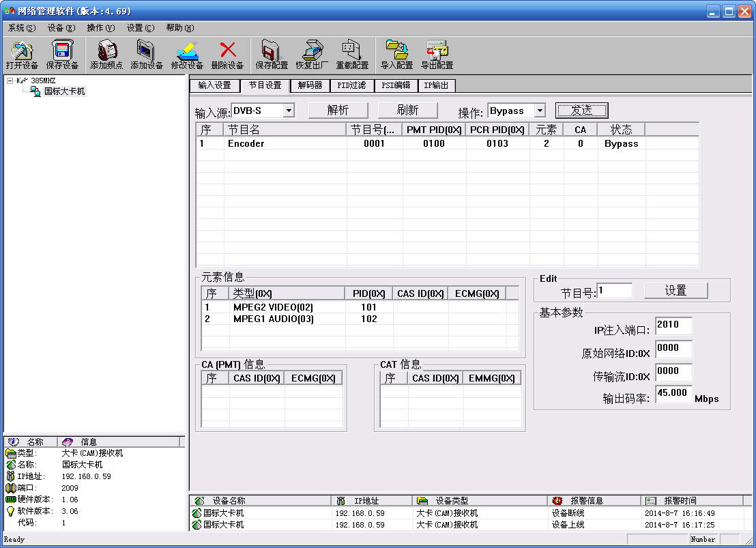This screenshot has width=756, height=548.
Task: Switch to the PID过滤 tab
Action: (351, 85)
